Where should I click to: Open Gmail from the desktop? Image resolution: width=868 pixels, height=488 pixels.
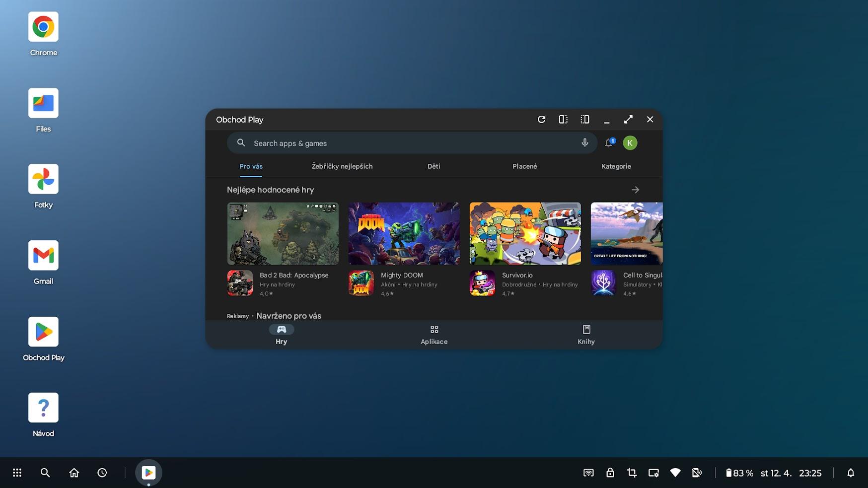tap(43, 255)
